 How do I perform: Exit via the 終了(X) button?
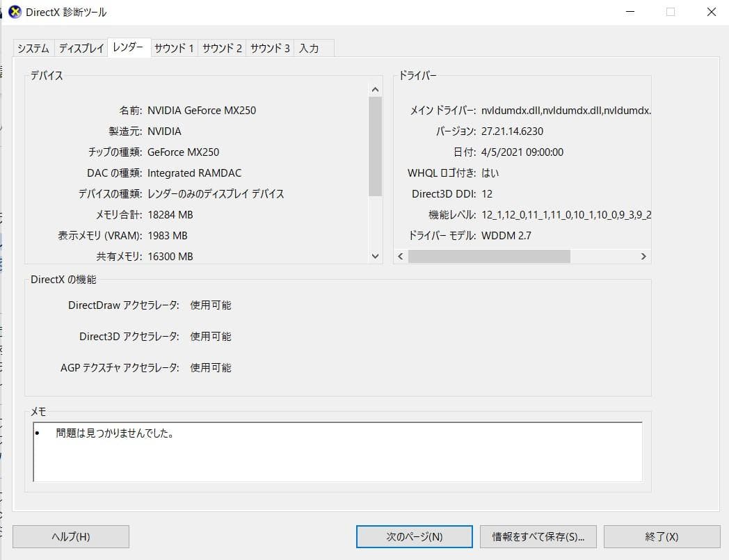click(x=661, y=536)
